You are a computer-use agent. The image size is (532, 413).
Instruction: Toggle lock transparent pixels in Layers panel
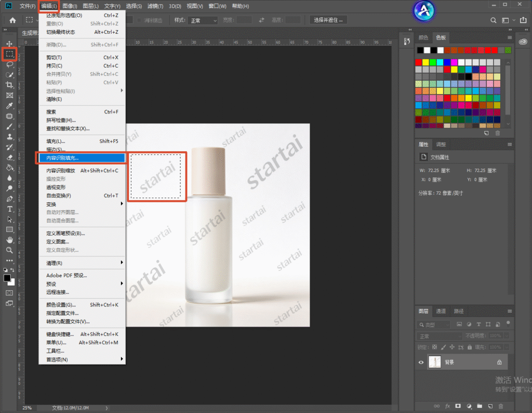(435, 347)
